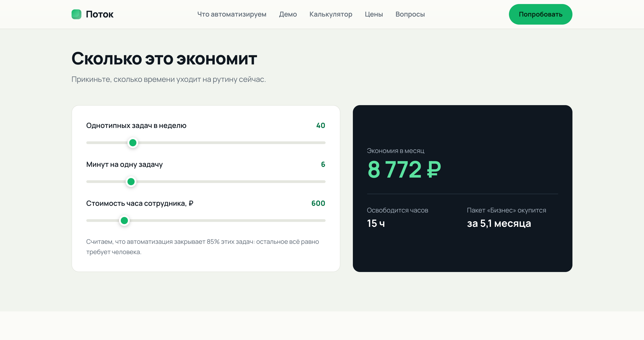This screenshot has width=644, height=340.
Task: Click the Минут на одну задачу slider handle
Action: (x=131, y=182)
